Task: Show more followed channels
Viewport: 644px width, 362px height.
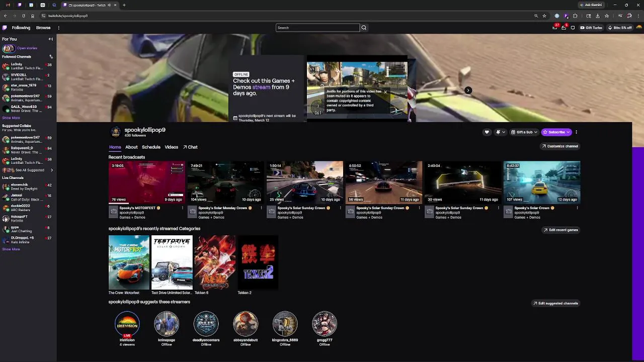Action: point(11,118)
